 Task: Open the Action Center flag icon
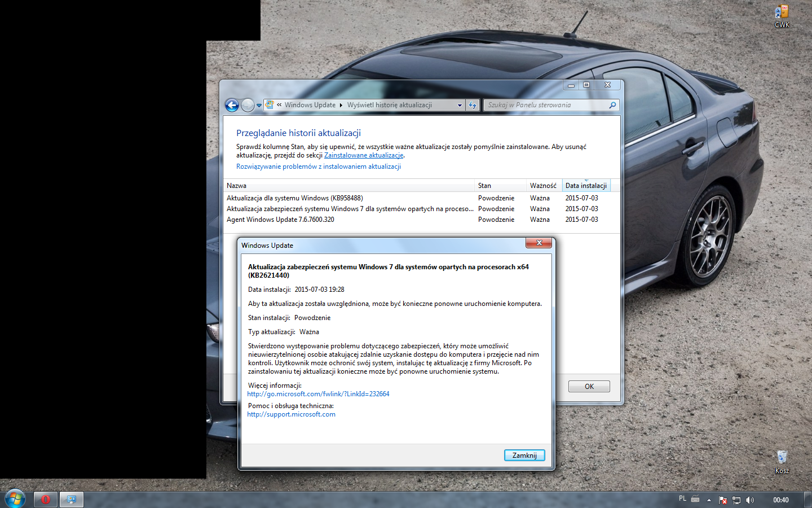click(723, 500)
